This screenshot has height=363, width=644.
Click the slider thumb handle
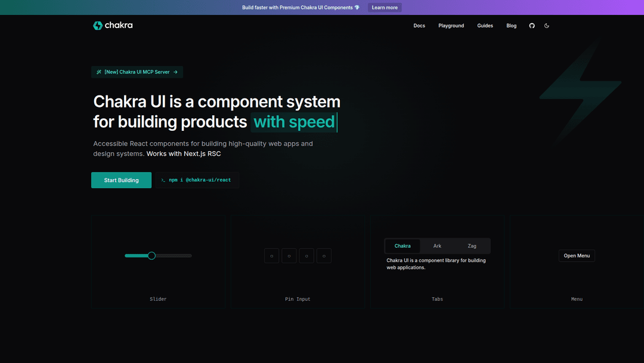pos(151,256)
